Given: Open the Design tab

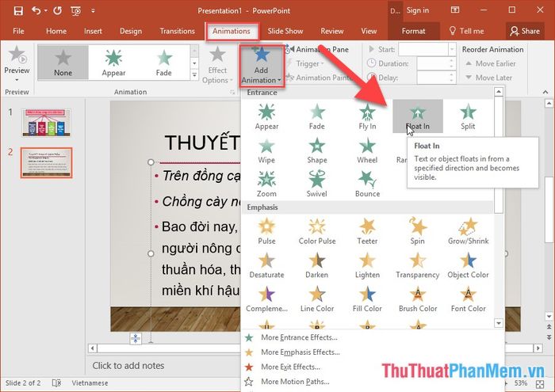Looking at the screenshot, I should click(x=131, y=31).
